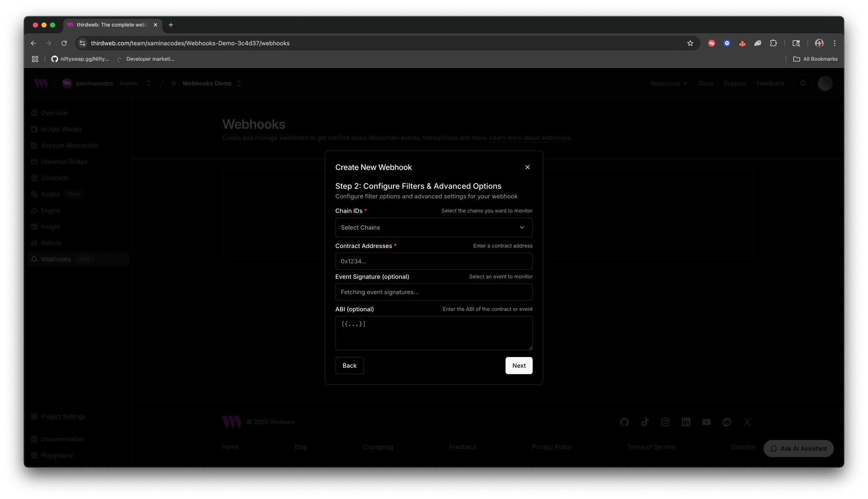
Task: Reload the page in the browser
Action: pos(64,43)
